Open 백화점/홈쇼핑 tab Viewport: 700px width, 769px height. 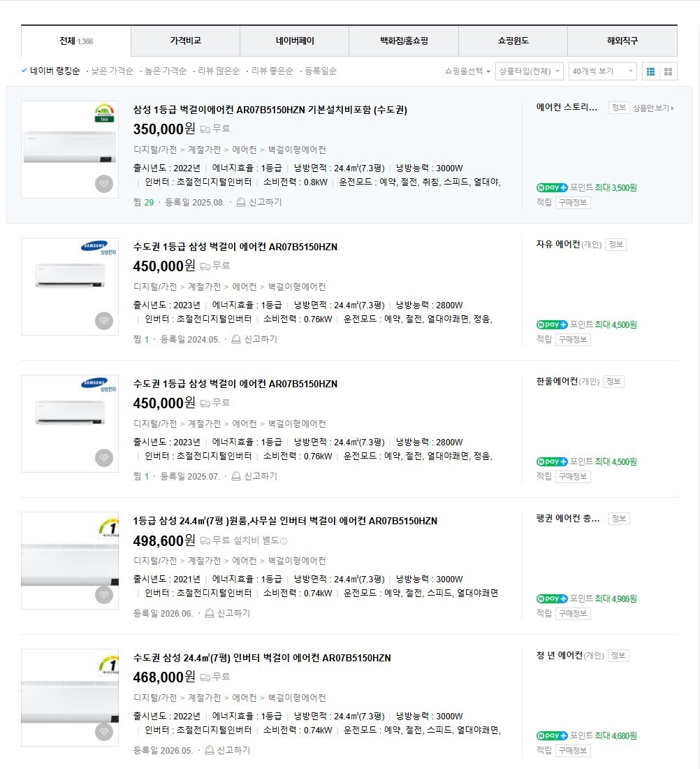(404, 41)
